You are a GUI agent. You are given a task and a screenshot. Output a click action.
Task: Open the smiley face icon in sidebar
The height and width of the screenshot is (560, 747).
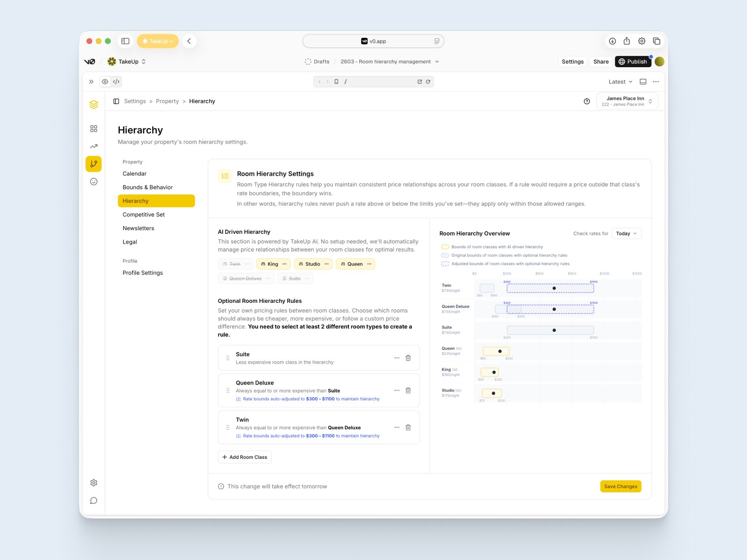[94, 182]
